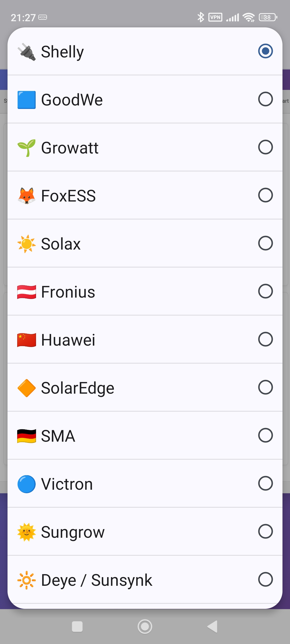The width and height of the screenshot is (290, 644).
Task: Tap the German flag beside SMA
Action: tap(26, 436)
